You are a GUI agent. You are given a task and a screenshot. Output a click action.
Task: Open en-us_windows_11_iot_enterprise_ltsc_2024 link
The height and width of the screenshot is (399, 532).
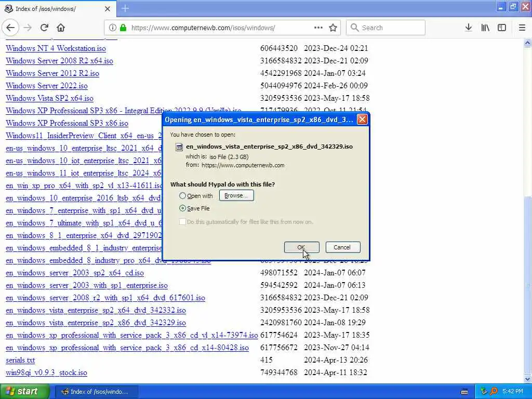click(x=84, y=173)
